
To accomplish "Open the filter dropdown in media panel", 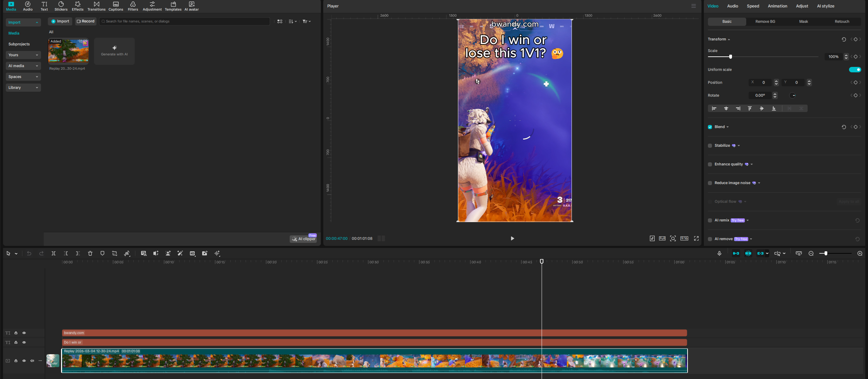I will click(x=307, y=21).
